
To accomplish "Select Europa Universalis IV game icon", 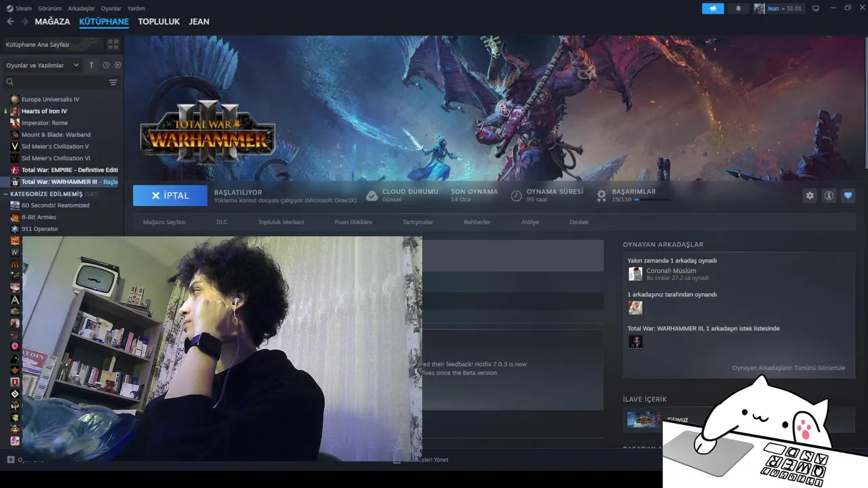I will coord(15,100).
